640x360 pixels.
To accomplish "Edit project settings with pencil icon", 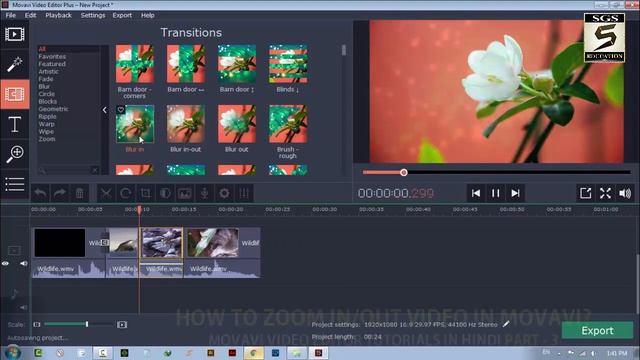I will pyautogui.click(x=506, y=324).
